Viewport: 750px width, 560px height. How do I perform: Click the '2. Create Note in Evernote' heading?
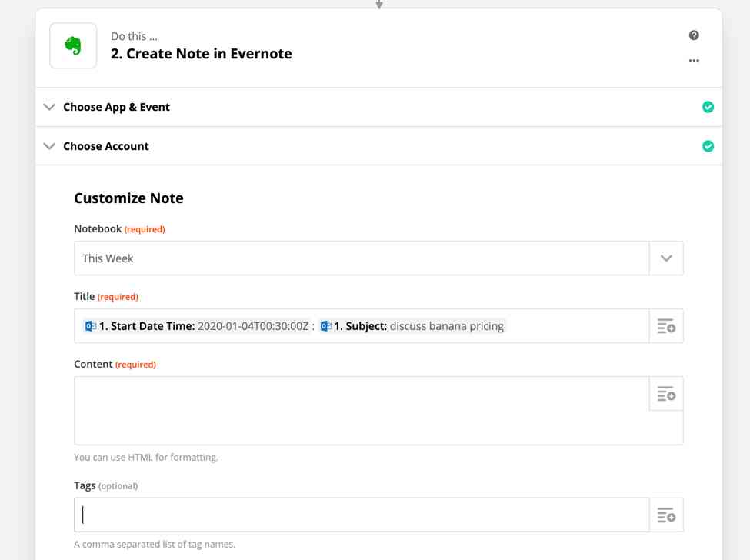[202, 54]
